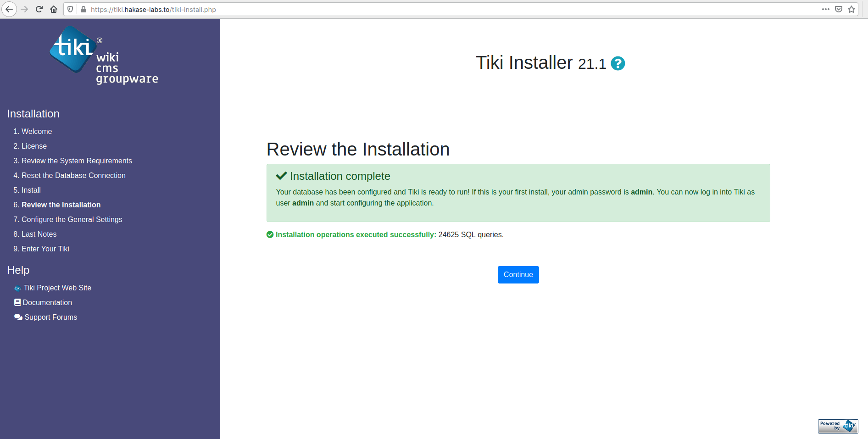
Task: Go to step 8 Last Notes
Action: coord(39,234)
